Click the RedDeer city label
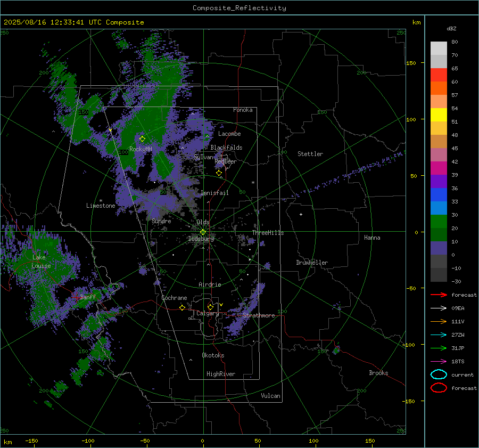Image resolution: width=479 pixels, height=448 pixels. pyautogui.click(x=226, y=161)
